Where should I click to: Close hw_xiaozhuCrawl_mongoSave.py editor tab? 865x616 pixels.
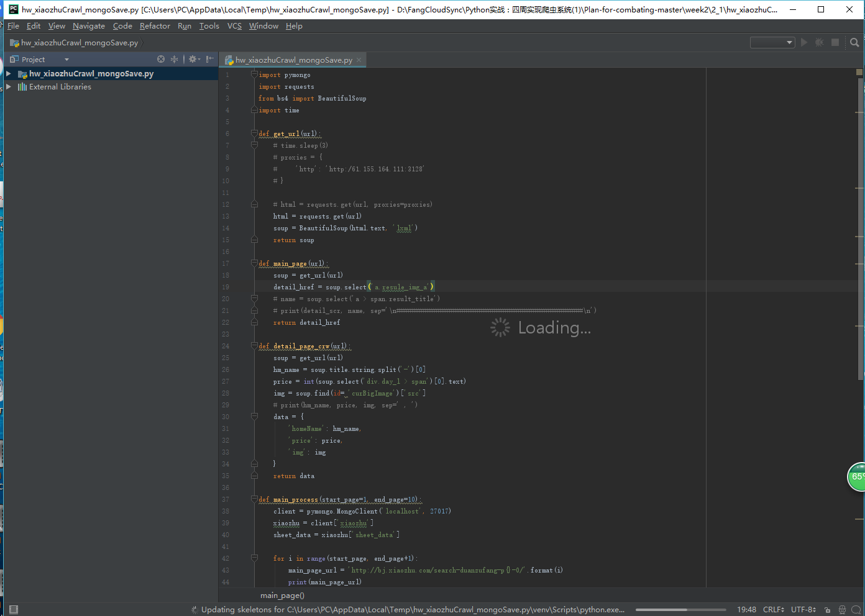pos(359,60)
